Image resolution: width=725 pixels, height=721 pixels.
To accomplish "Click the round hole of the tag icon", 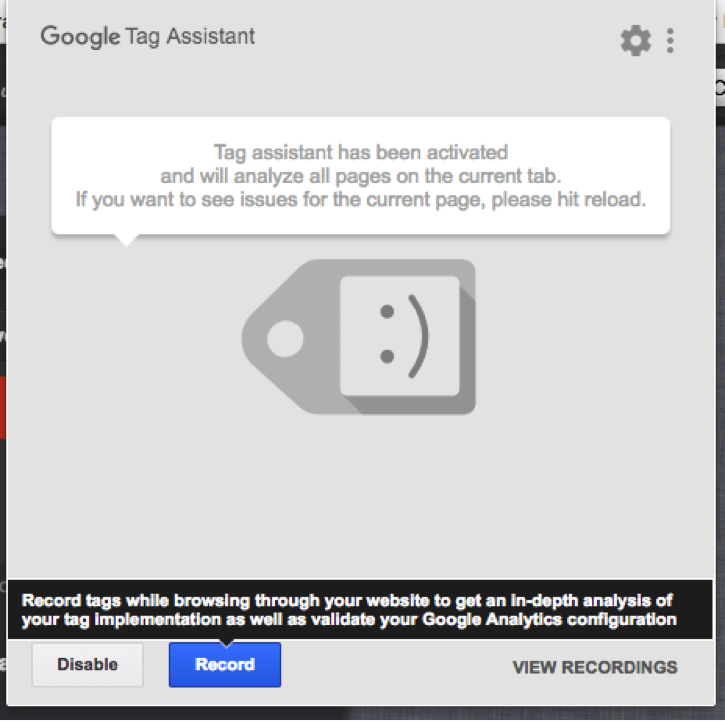I will (285, 339).
